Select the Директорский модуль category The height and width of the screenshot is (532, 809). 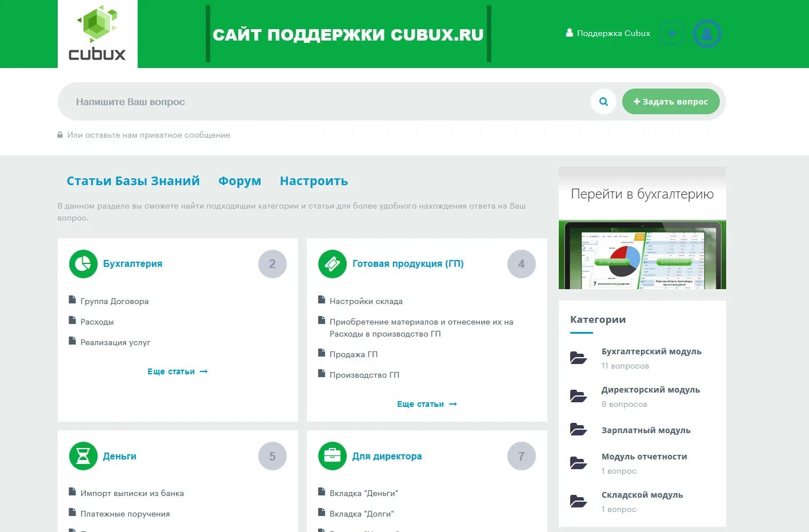click(651, 390)
